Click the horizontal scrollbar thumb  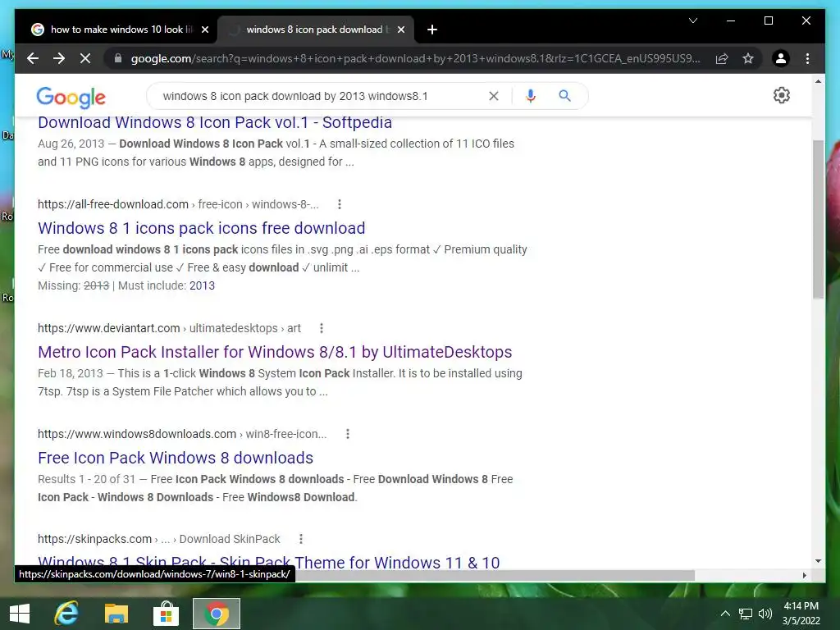(493, 575)
